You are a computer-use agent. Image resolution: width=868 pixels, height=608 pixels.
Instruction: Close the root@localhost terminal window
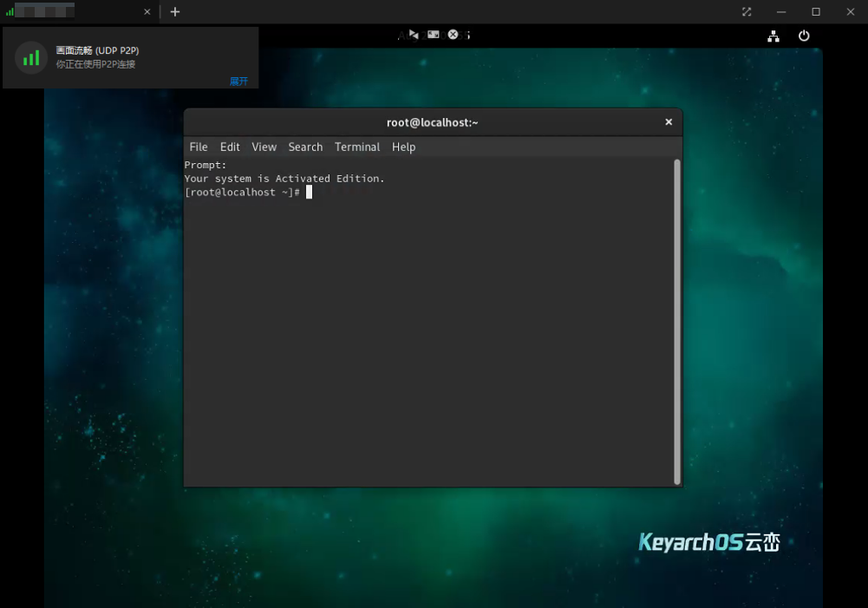668,122
